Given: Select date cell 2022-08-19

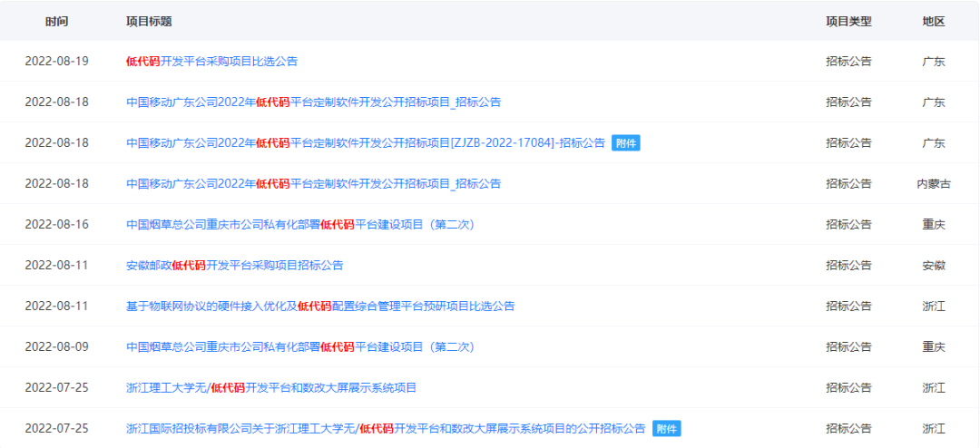Looking at the screenshot, I should 56,62.
